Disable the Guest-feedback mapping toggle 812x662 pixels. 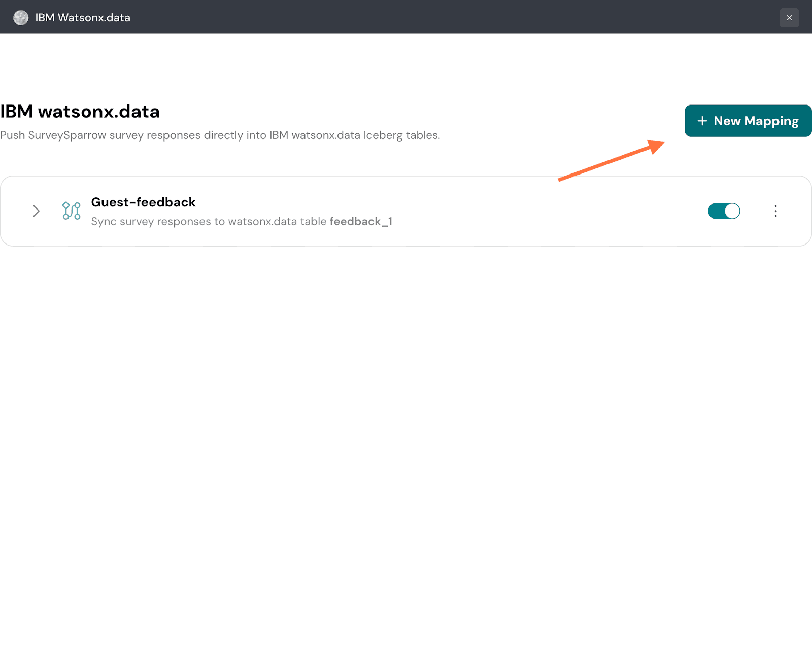[x=724, y=211]
